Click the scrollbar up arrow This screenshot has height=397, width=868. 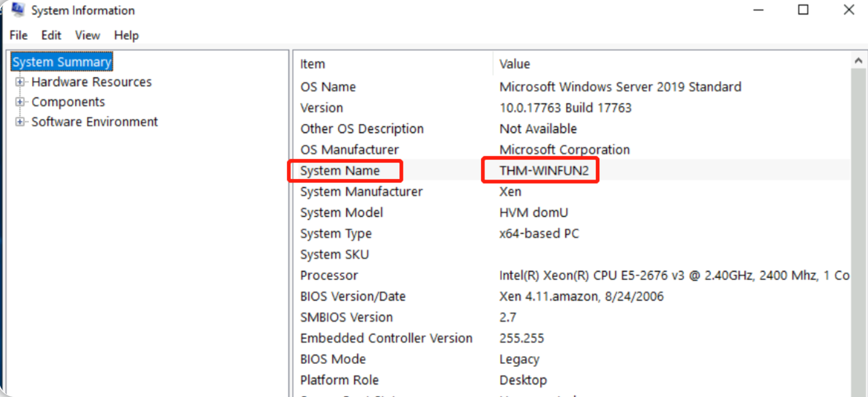coord(858,60)
